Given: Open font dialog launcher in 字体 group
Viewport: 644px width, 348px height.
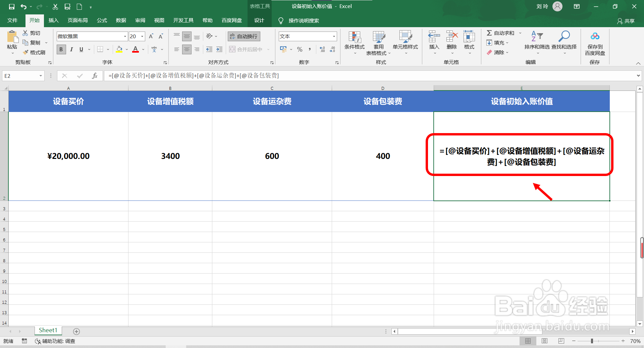Looking at the screenshot, I should pos(165,63).
